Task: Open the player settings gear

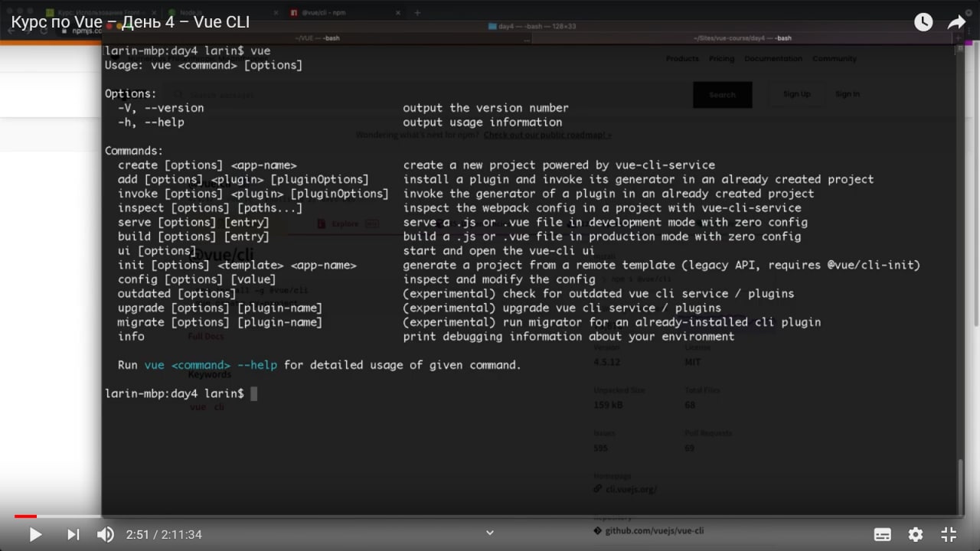Action: 915,534
